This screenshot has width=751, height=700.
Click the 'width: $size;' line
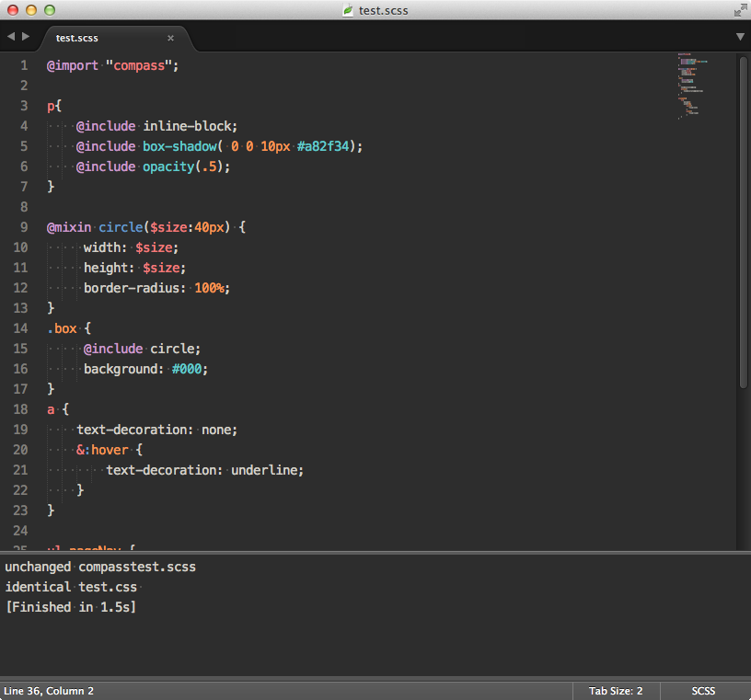tap(131, 247)
